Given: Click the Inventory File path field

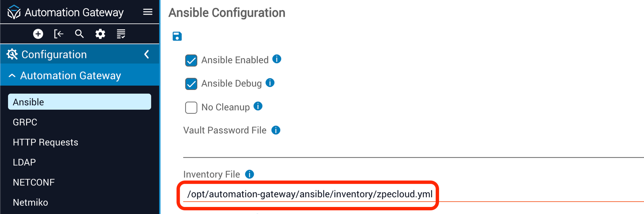Looking at the screenshot, I should 309,194.
